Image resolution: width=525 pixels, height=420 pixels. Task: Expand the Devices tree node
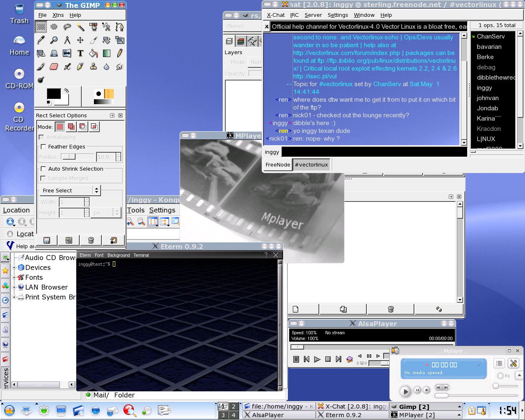coord(14,267)
